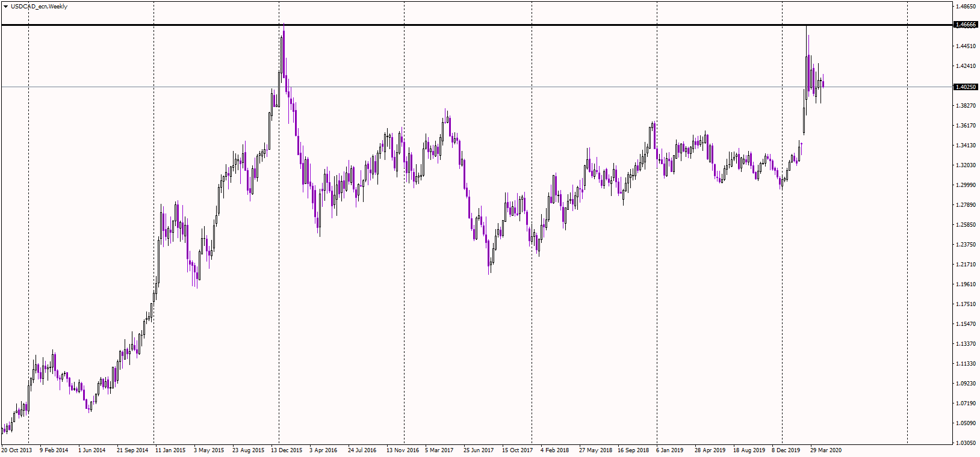
Task: Click the 1 Jun 2014 date label
Action: [91, 450]
